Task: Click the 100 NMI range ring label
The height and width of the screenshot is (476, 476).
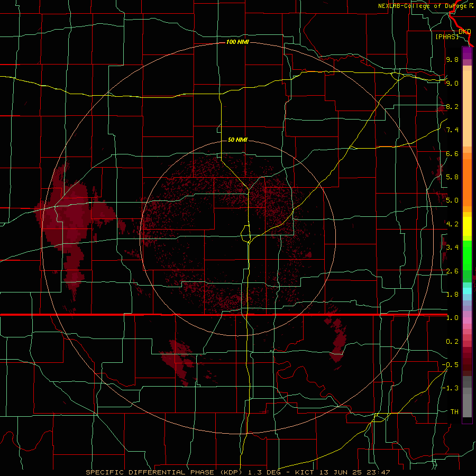Action: pyautogui.click(x=237, y=42)
